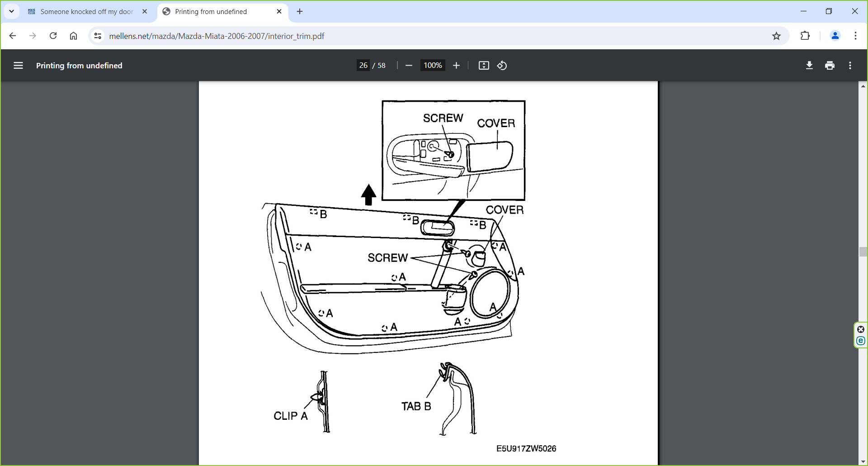Open Chrome's three-dot menu
This screenshot has height=466, width=868.
[x=855, y=36]
